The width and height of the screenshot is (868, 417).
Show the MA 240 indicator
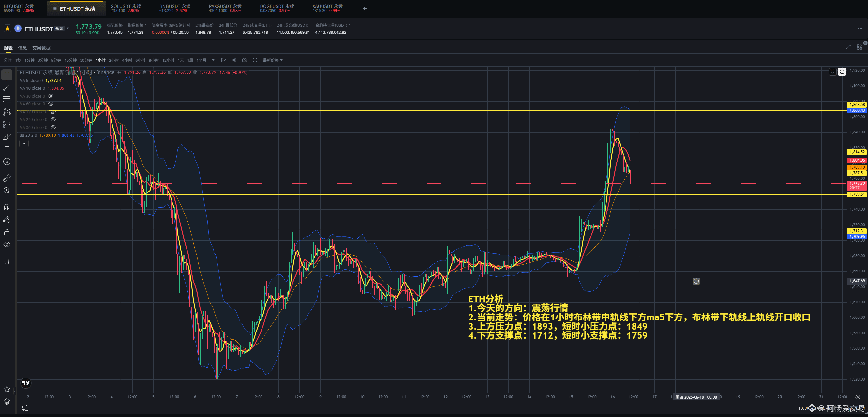[x=53, y=119]
